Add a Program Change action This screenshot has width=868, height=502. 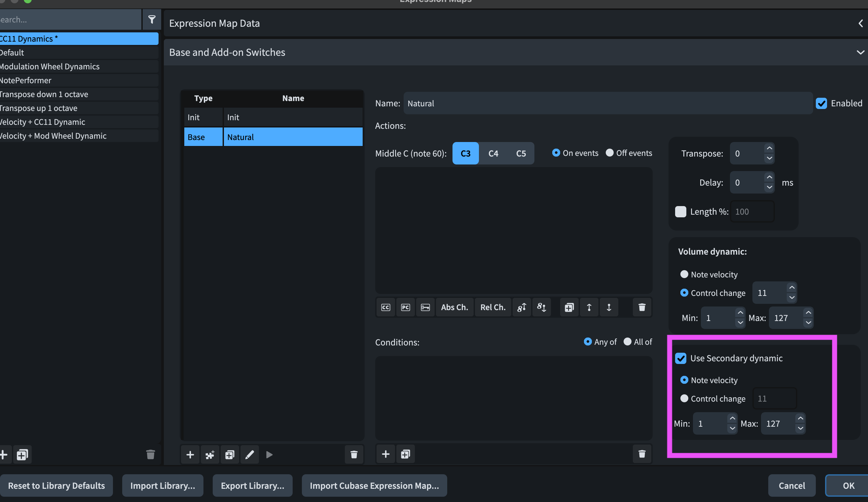pos(405,307)
